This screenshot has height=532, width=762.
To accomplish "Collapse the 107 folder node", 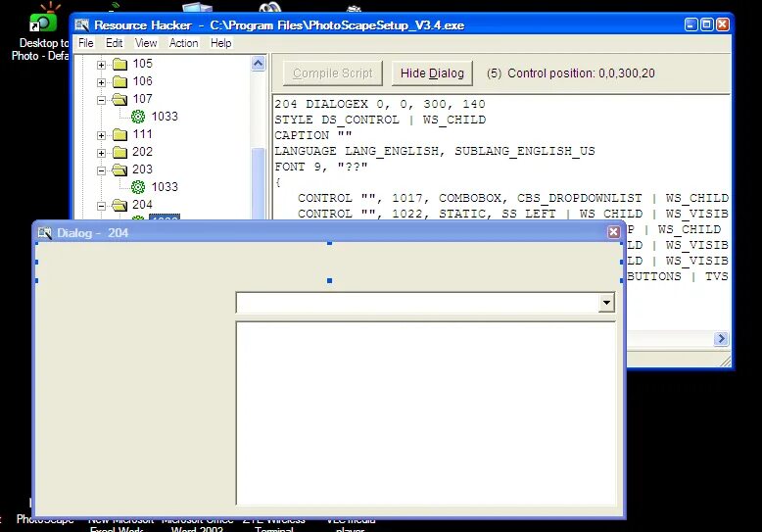I will [101, 100].
